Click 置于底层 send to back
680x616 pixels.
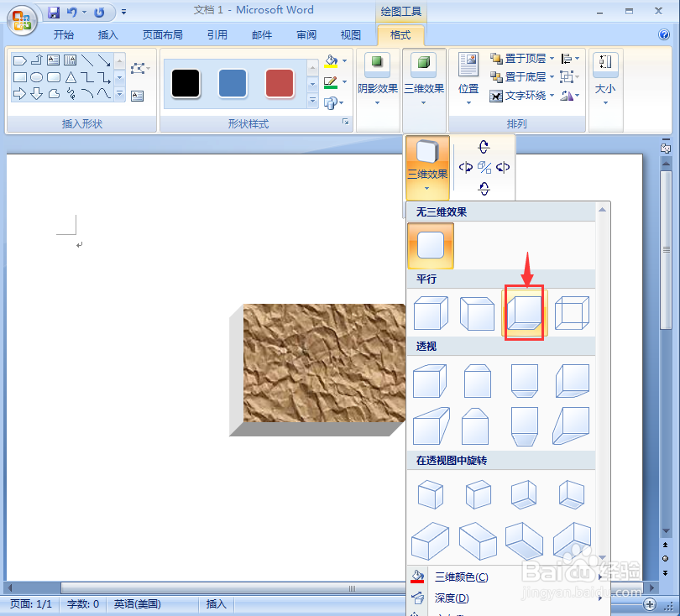tap(522, 76)
